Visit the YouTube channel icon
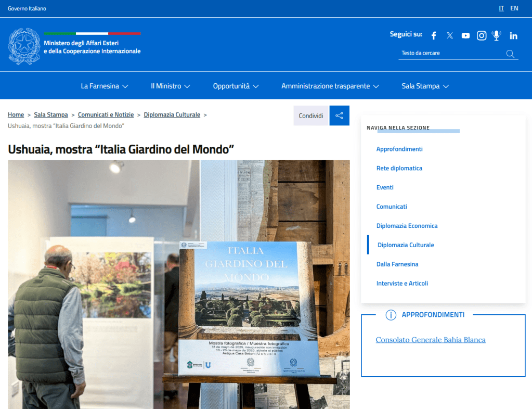 tap(465, 35)
